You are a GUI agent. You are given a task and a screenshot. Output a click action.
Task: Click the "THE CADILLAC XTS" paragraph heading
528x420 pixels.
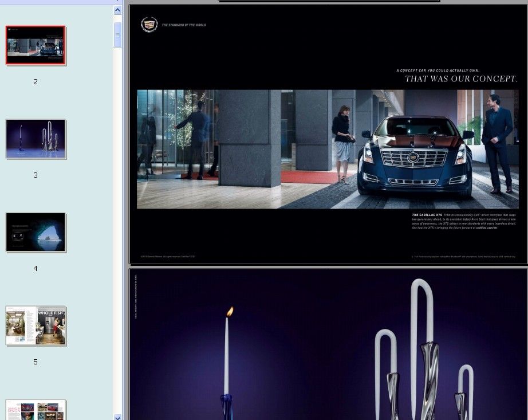(427, 215)
